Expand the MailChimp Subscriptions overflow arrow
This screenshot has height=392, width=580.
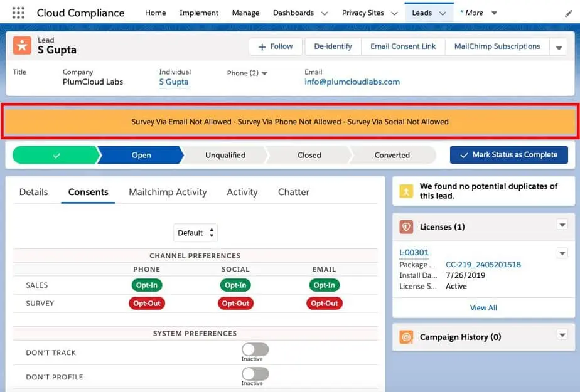pos(558,46)
